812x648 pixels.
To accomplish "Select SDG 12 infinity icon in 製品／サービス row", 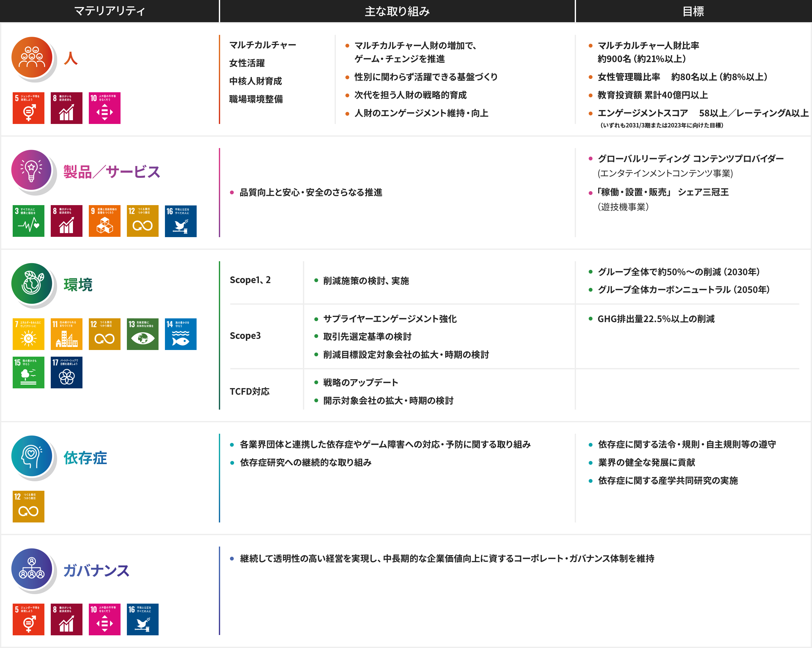I will tap(143, 221).
